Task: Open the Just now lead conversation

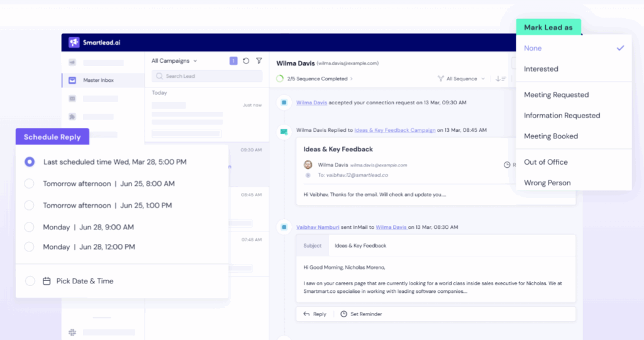Action: 207,119
